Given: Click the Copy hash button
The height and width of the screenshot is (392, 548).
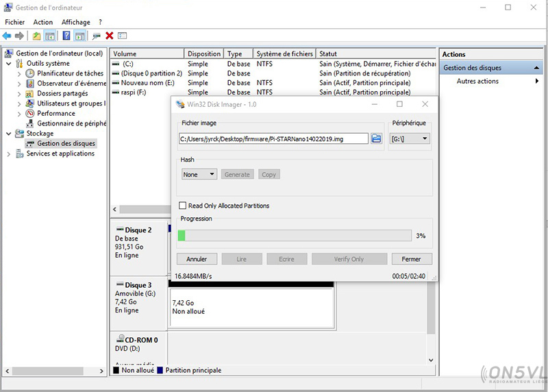Looking at the screenshot, I should coord(269,174).
